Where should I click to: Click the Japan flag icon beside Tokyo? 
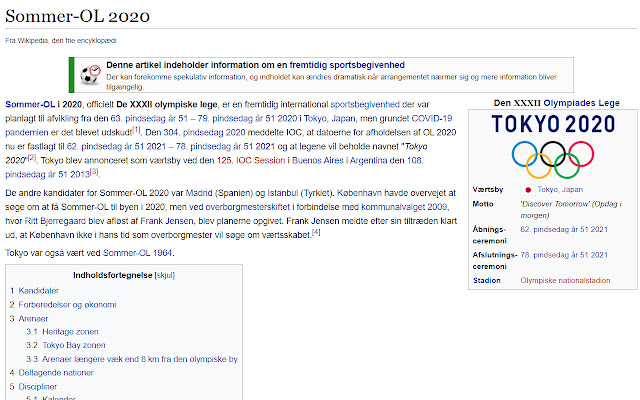click(x=528, y=190)
